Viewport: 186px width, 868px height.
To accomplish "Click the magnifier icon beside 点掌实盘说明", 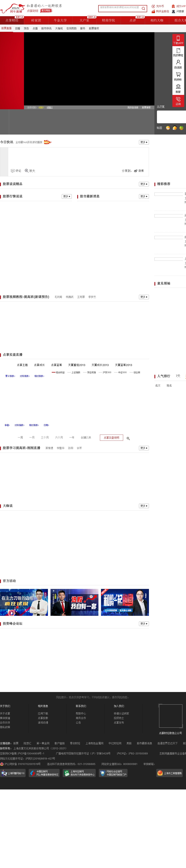I will coord(128,438).
